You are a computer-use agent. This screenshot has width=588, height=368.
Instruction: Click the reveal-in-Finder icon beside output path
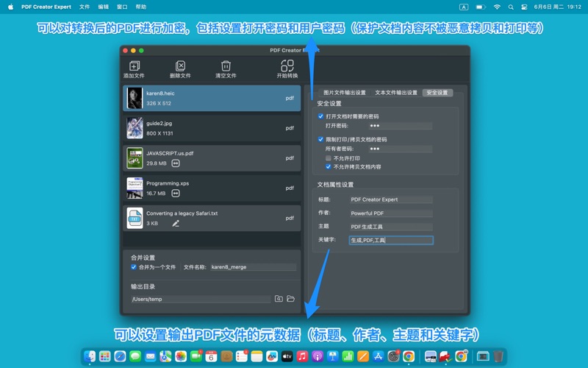tap(279, 299)
